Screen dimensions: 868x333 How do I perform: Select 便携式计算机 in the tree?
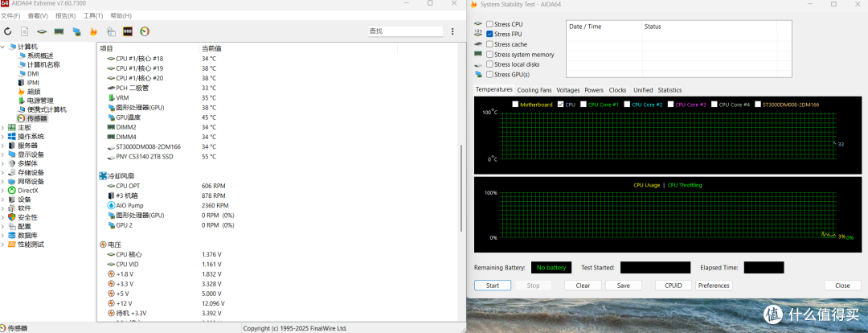[47, 109]
